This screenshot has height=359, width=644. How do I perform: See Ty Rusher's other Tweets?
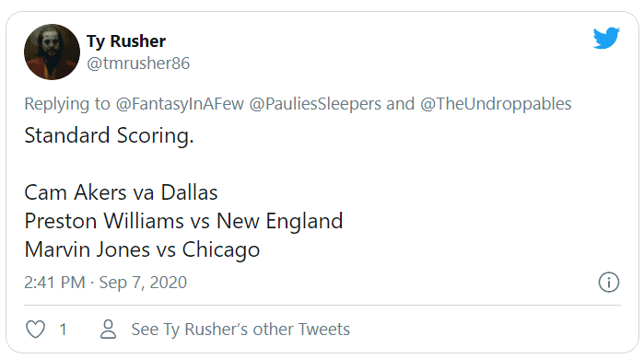(x=240, y=330)
